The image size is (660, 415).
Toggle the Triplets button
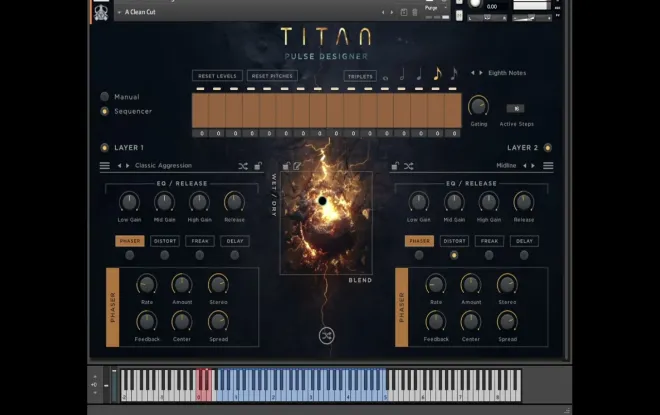click(x=360, y=76)
